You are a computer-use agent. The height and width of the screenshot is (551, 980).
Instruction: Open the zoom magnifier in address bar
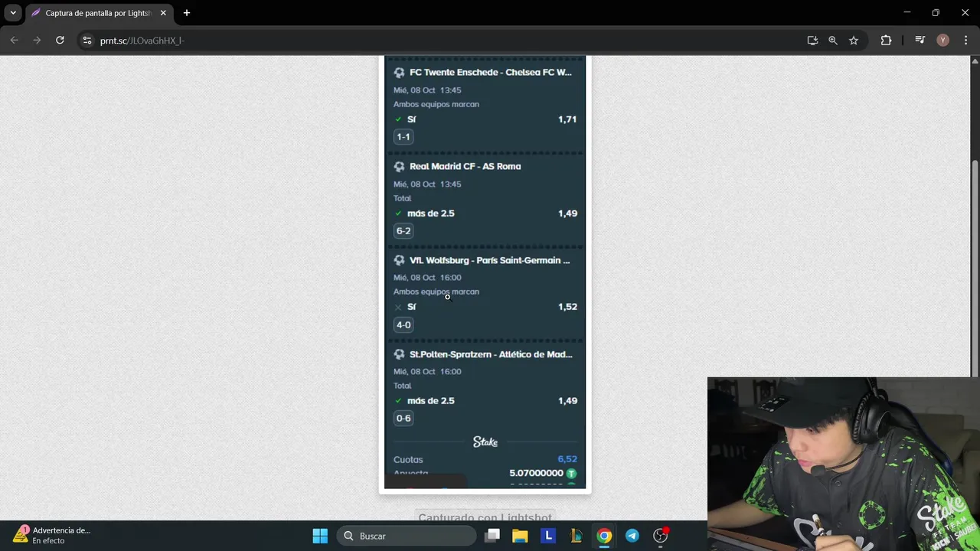pos(833,41)
